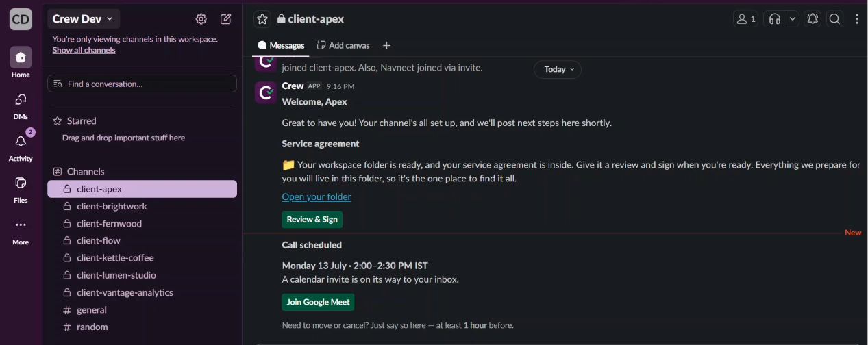Screen dimensions: 868x345
Task: Open the Today date dropdown
Action: [558, 69]
